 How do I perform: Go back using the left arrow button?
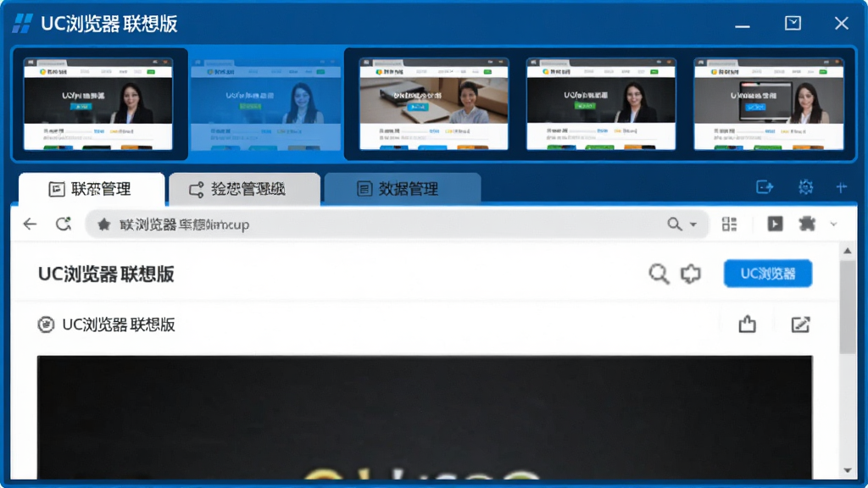click(x=30, y=224)
